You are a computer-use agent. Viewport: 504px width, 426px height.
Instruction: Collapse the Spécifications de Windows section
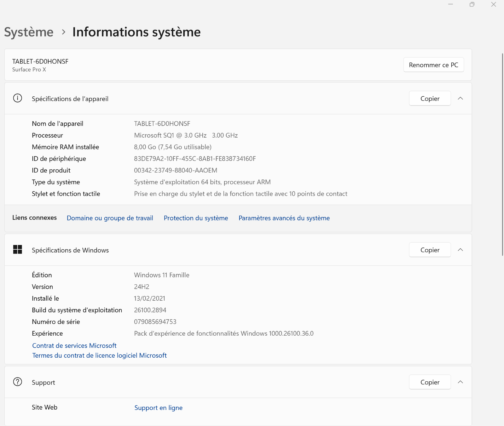(460, 250)
